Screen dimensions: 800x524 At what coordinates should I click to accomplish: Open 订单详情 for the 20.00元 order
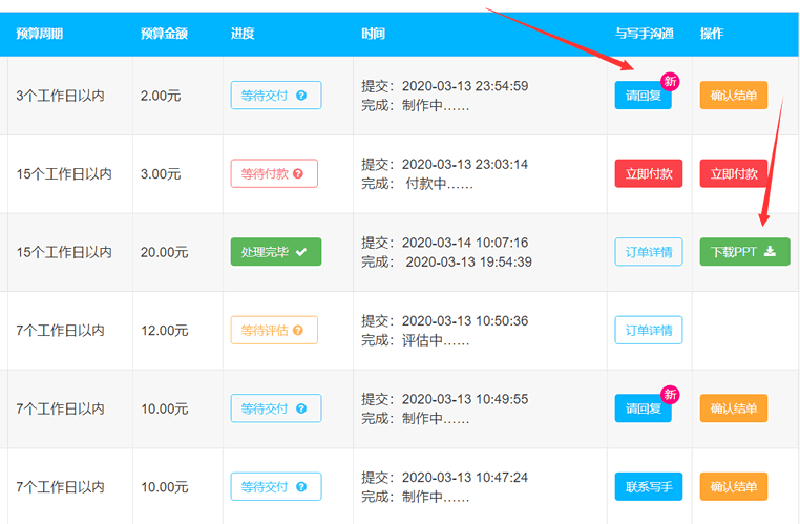point(648,252)
